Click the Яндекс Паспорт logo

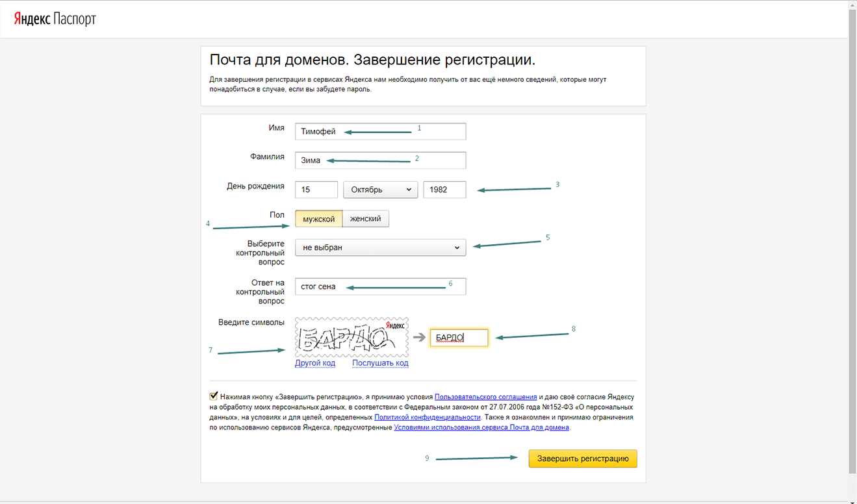tap(55, 19)
